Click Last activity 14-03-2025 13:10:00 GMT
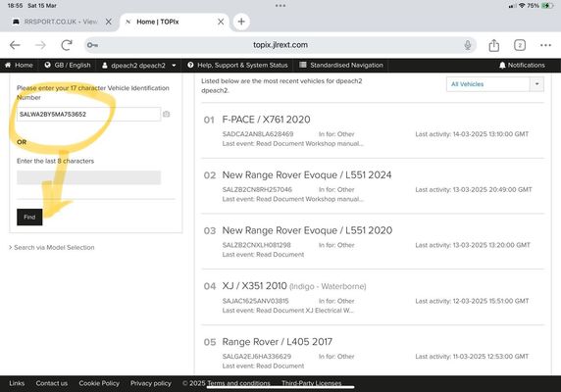Image resolution: width=561 pixels, height=392 pixels. pos(472,134)
